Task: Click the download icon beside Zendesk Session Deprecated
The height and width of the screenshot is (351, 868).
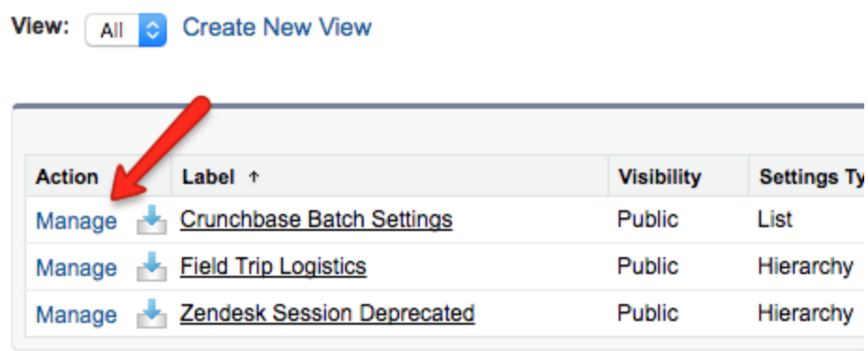Action: [152, 313]
